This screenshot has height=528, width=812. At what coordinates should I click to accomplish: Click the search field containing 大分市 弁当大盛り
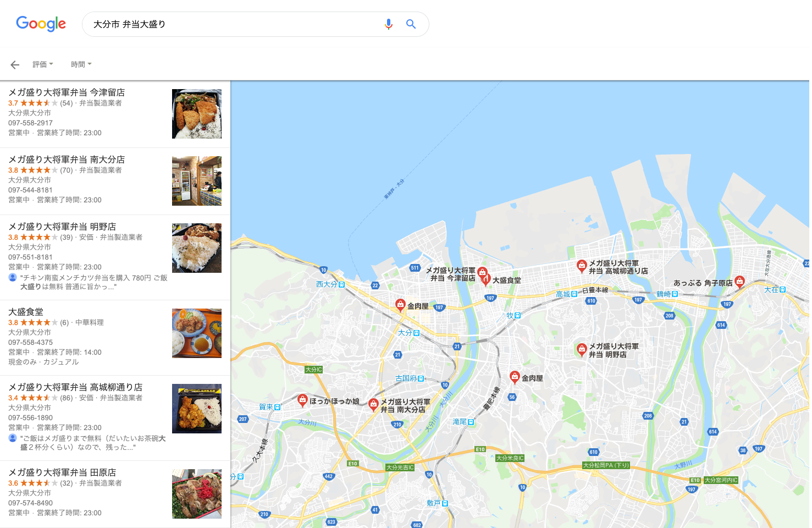[236, 24]
